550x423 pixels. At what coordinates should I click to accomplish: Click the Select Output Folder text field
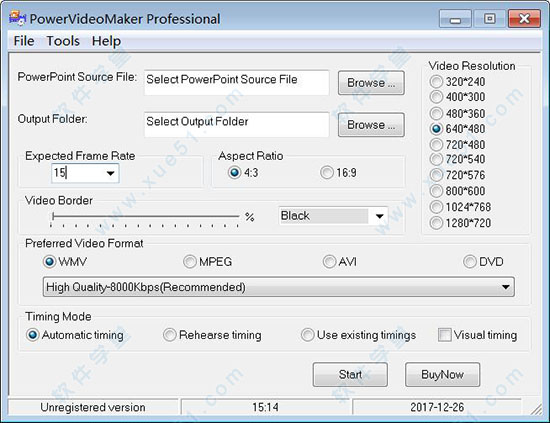(236, 125)
